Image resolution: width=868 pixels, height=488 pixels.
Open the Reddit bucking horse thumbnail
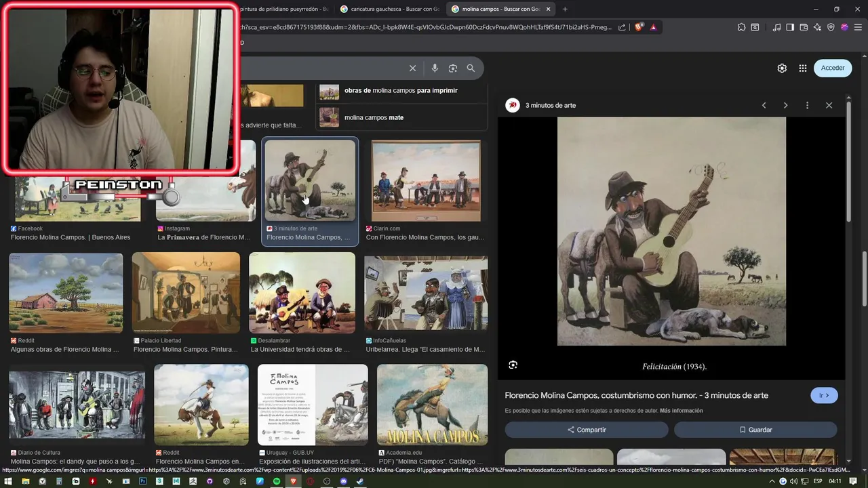(201, 405)
